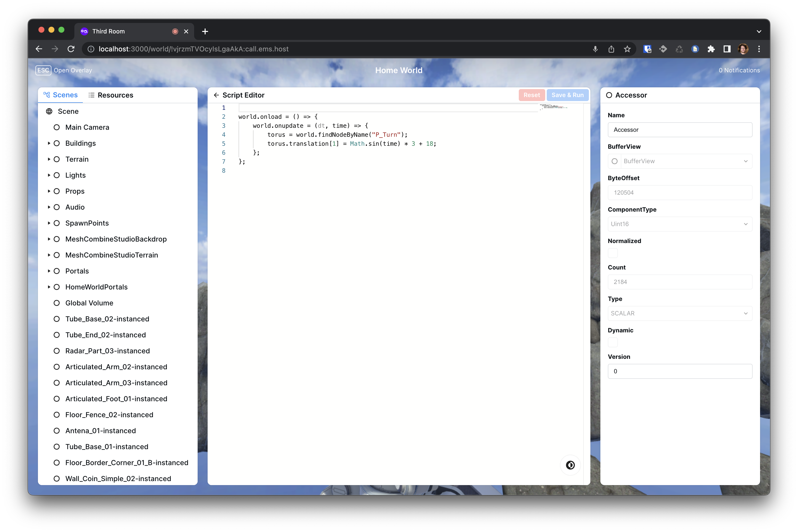Click the ByteOffset input field
Image resolution: width=798 pixels, height=532 pixels.
tap(679, 192)
